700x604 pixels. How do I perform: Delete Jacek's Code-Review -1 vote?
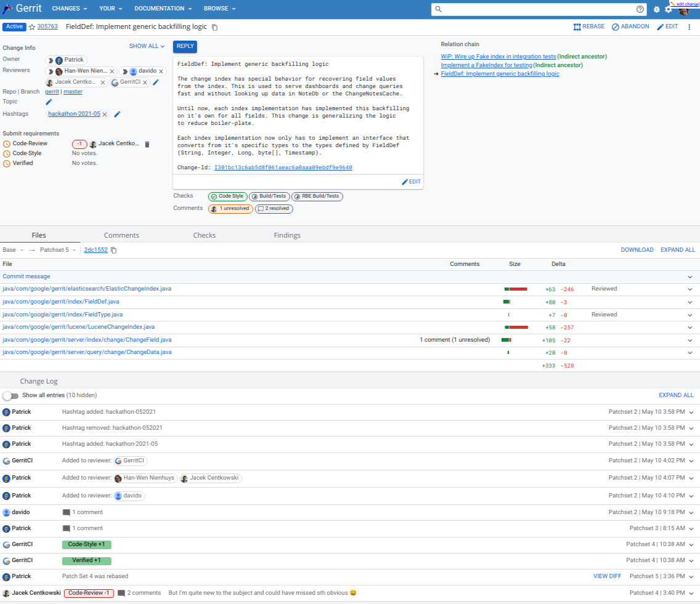point(147,144)
